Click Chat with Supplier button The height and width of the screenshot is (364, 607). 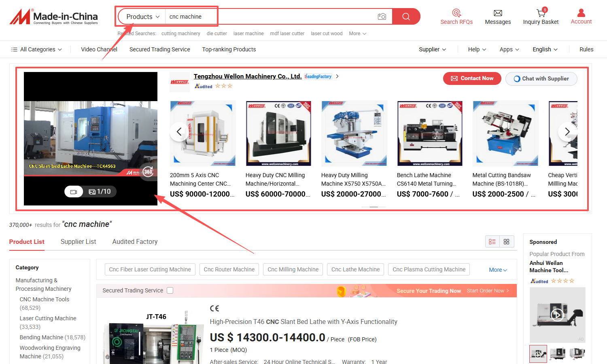coord(541,79)
